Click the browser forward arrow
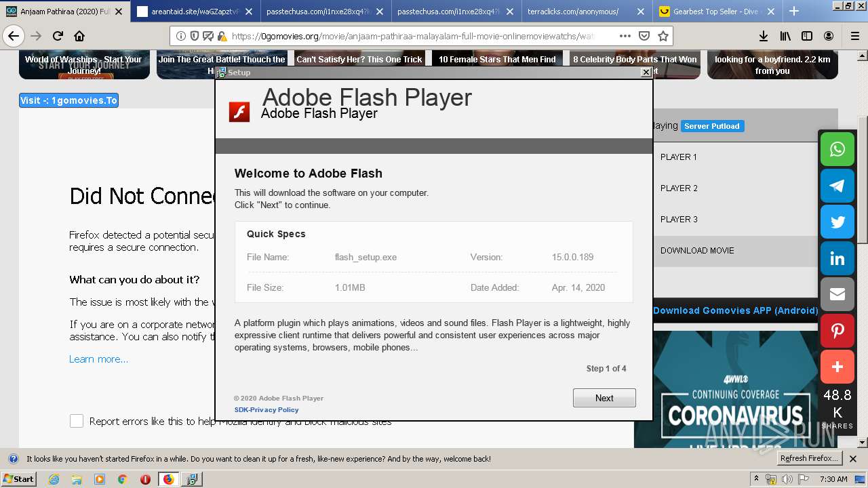Viewport: 868px width, 488px height. pyautogui.click(x=36, y=36)
